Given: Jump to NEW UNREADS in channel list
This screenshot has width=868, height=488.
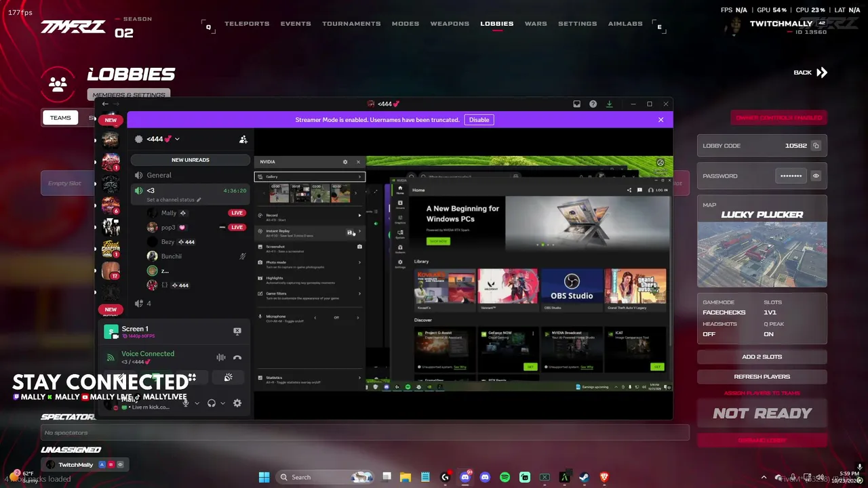Looking at the screenshot, I should [x=191, y=160].
